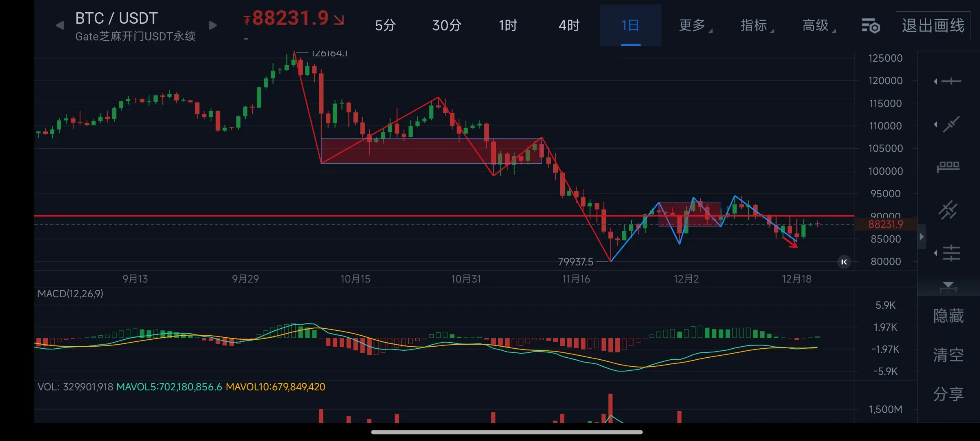This screenshot has height=441, width=980.
Task: Switch to next trading pair arrow
Action: click(212, 26)
